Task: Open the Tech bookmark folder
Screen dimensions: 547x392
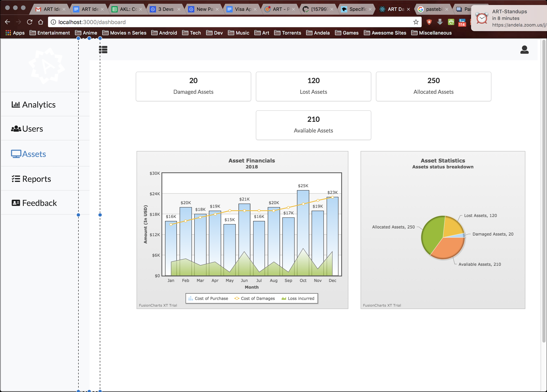Action: pos(192,33)
